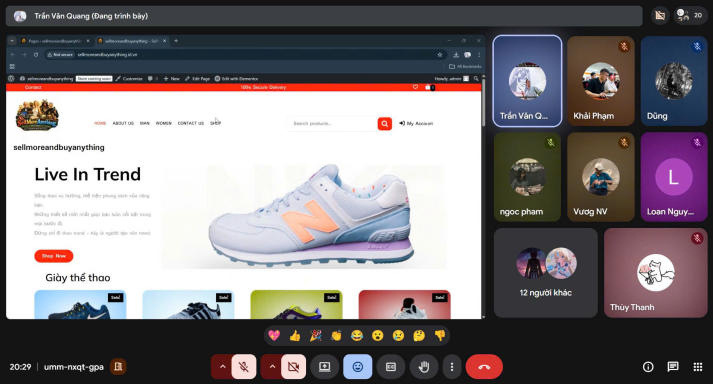This screenshot has width=713, height=384.
Task: Click Edit Page in admin bar
Action: pos(198,79)
